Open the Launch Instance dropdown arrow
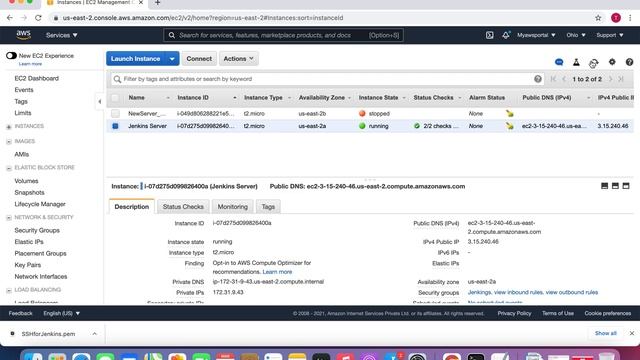Image resolution: width=640 pixels, height=360 pixels. [172, 59]
